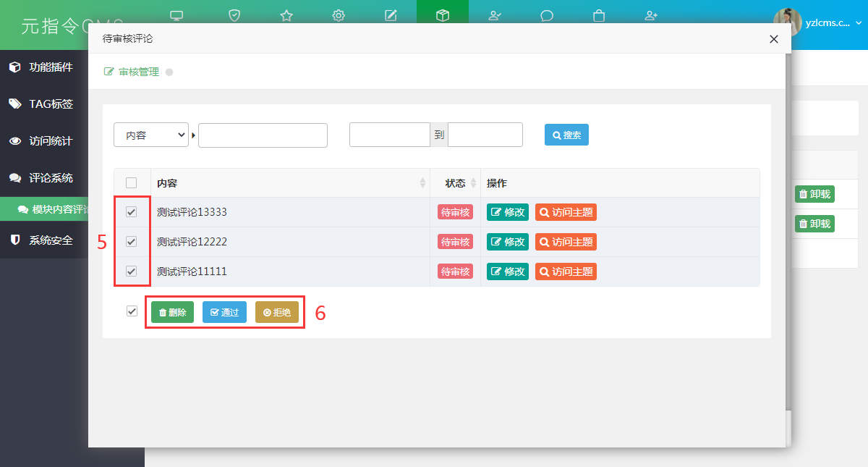Click 待审核 status badge for 测试评论11111
868x467 pixels.
[455, 272]
